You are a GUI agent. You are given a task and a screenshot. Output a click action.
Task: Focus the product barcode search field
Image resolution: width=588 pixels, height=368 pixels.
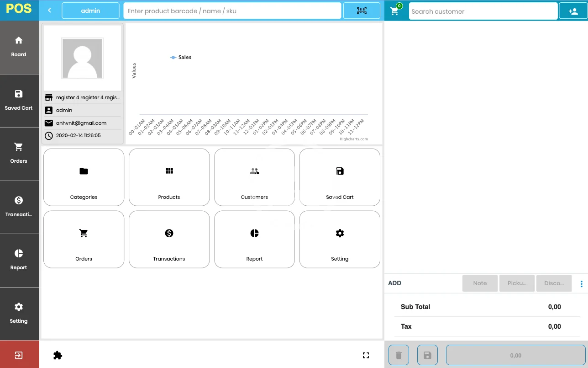pyautogui.click(x=232, y=11)
